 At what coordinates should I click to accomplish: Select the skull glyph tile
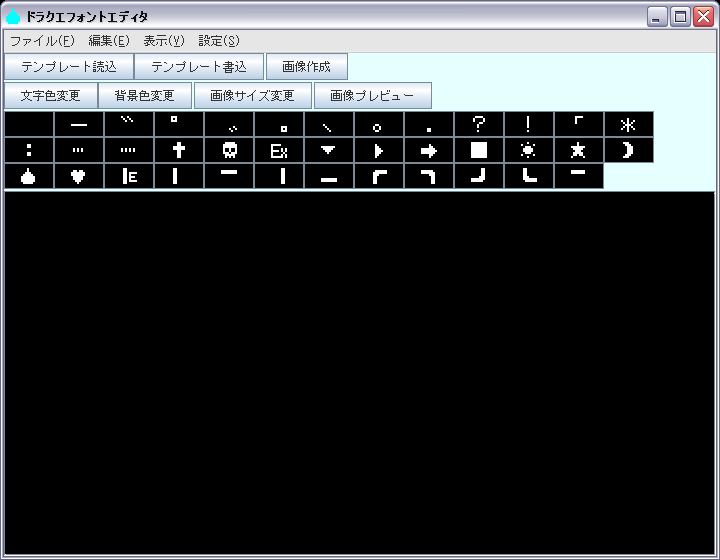(229, 150)
